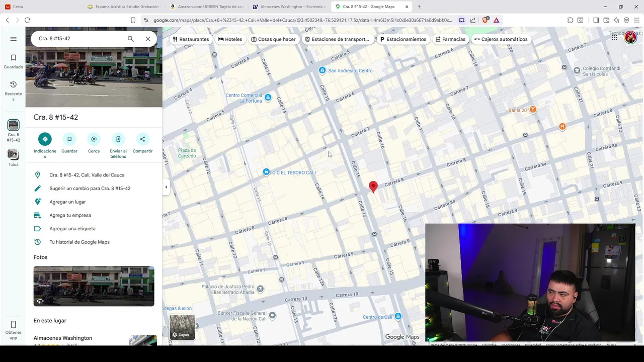The height and width of the screenshot is (362, 644).
Task: Toggle the Capas layers button
Action: (182, 327)
